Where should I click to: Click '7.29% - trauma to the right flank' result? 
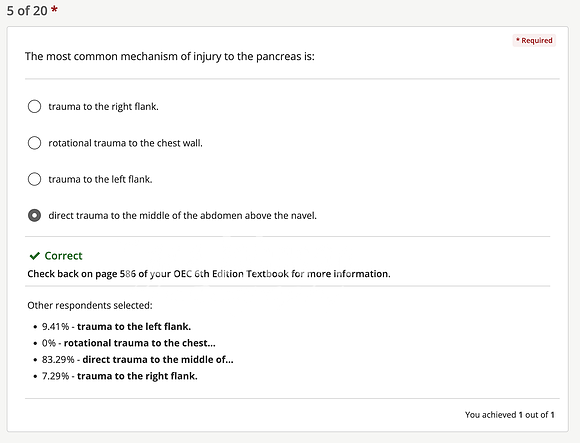(119, 376)
